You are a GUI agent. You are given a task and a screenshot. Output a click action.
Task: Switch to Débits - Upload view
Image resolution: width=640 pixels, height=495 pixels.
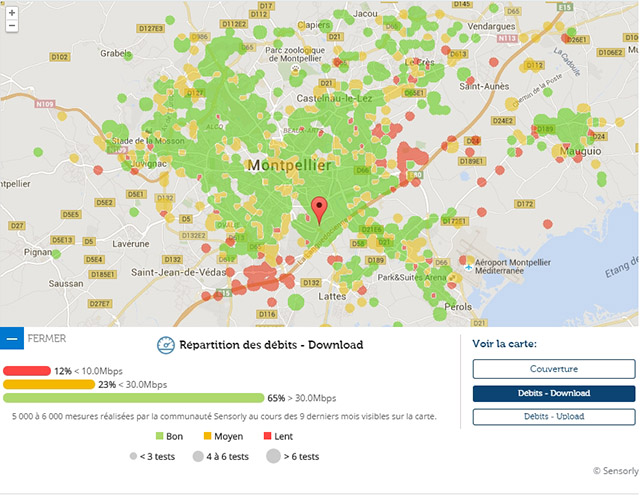[554, 417]
